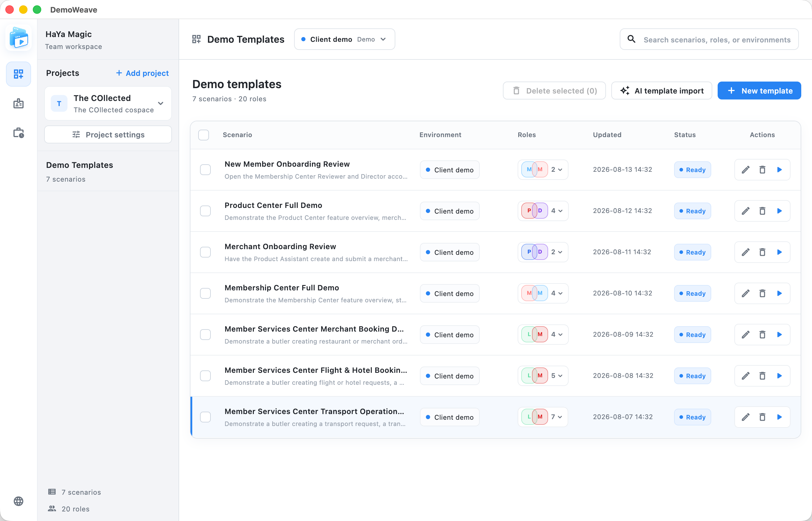Open the scheduled briefcase icon in sidebar
Image resolution: width=812 pixels, height=521 pixels.
tap(19, 133)
